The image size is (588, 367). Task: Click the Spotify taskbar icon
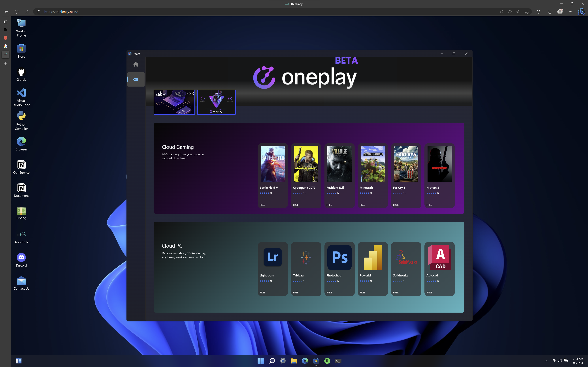(x=327, y=361)
